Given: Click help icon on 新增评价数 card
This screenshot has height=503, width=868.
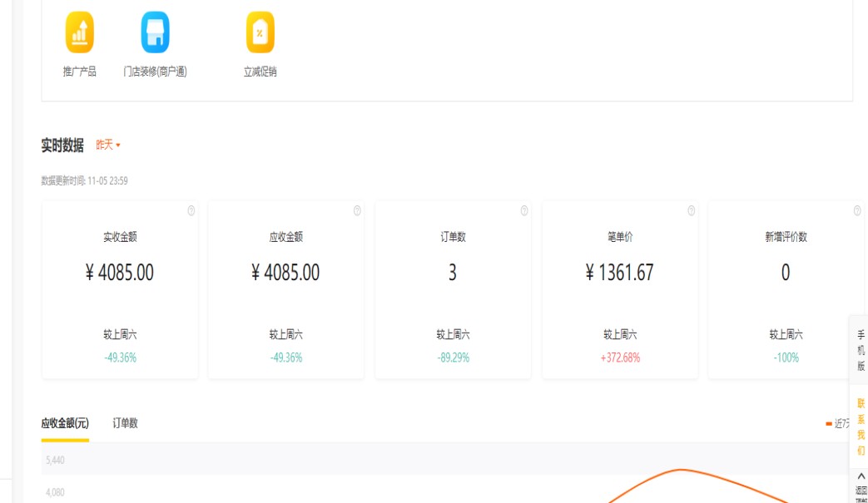Looking at the screenshot, I should (x=857, y=211).
